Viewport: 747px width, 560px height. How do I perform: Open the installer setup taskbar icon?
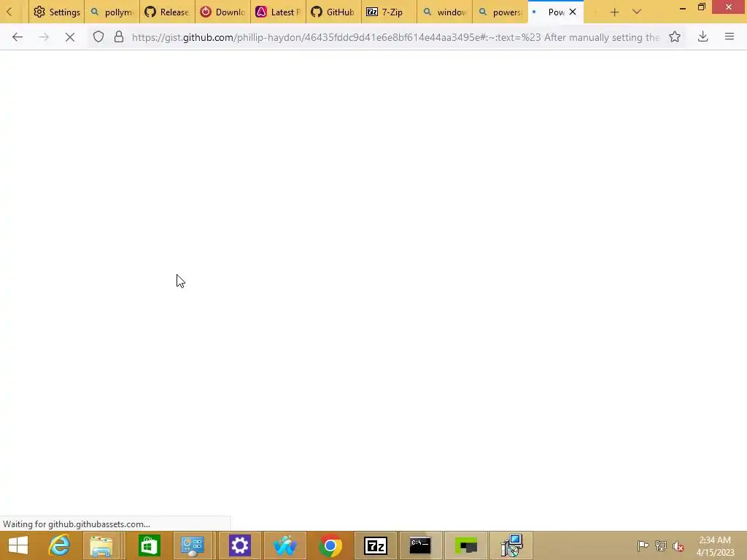coord(511,545)
